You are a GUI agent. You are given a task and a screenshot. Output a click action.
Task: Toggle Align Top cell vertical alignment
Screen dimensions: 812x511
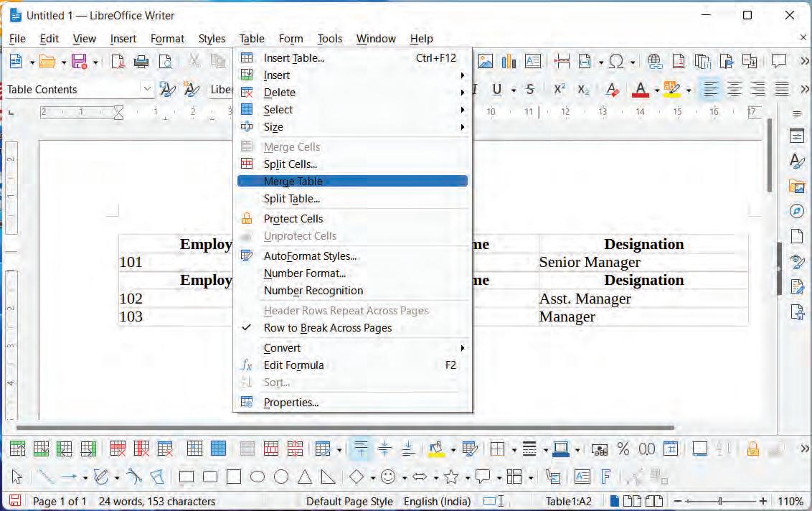pos(361,449)
